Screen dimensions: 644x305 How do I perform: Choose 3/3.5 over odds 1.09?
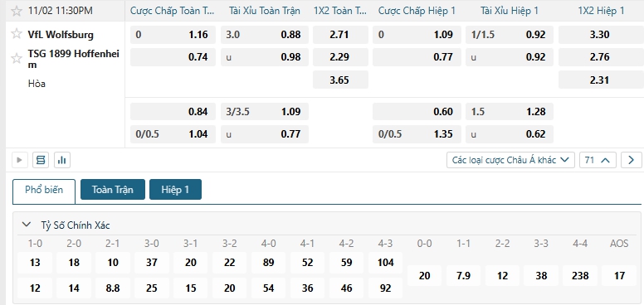pyautogui.click(x=265, y=112)
